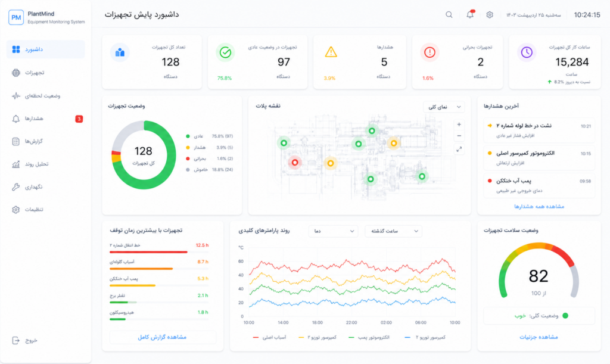Screen dimensions: 610x364
Task: Expand plant map to fullscreen
Action: click(x=459, y=149)
